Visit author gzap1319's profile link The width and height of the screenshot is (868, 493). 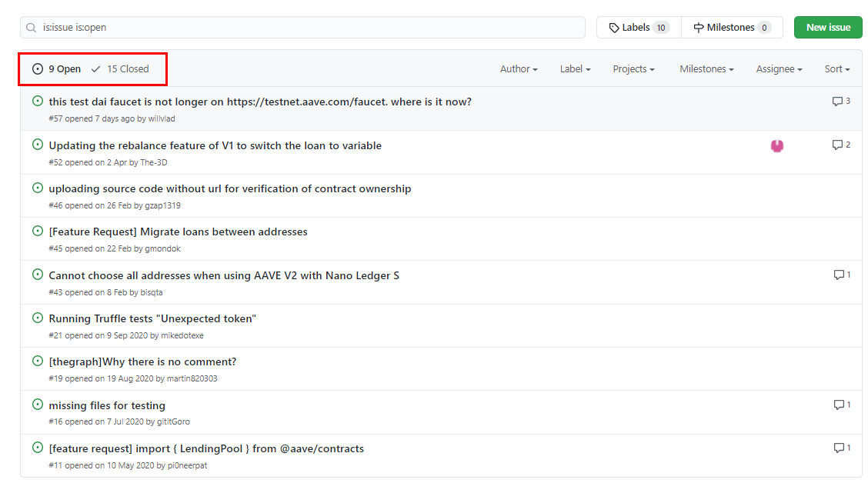click(x=163, y=206)
